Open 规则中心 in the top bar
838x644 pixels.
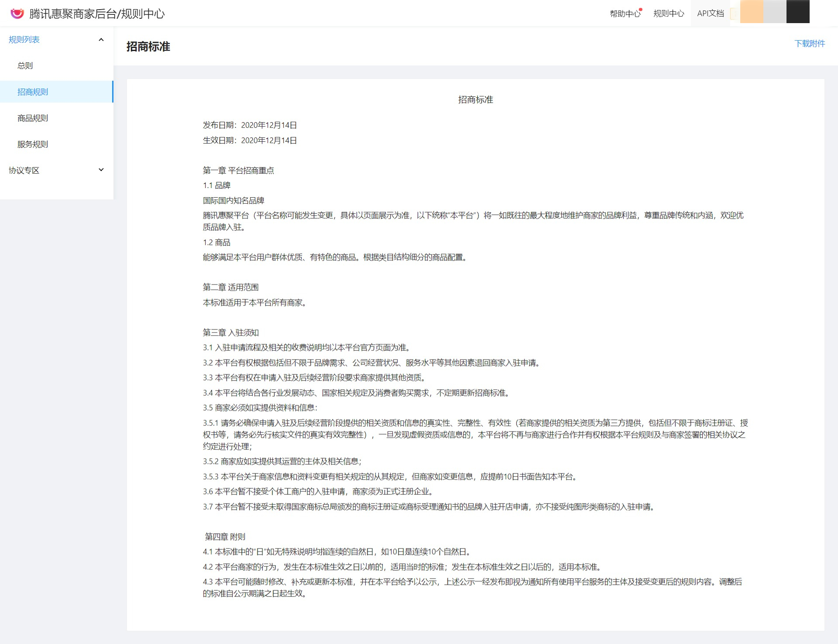(x=669, y=14)
